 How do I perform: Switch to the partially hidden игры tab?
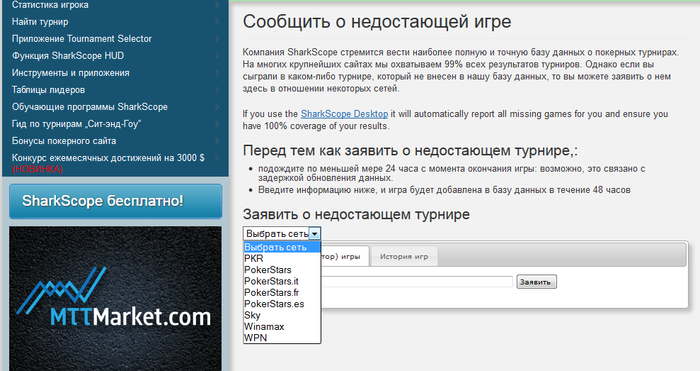345,257
